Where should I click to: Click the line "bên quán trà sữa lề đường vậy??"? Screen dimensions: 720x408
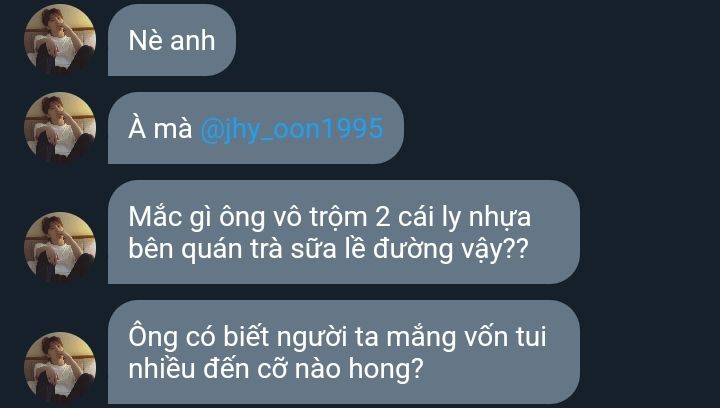[328, 250]
